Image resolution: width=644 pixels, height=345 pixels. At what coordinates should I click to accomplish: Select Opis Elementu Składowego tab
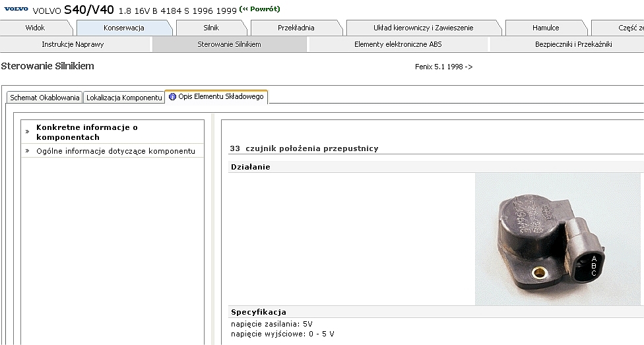pos(216,96)
